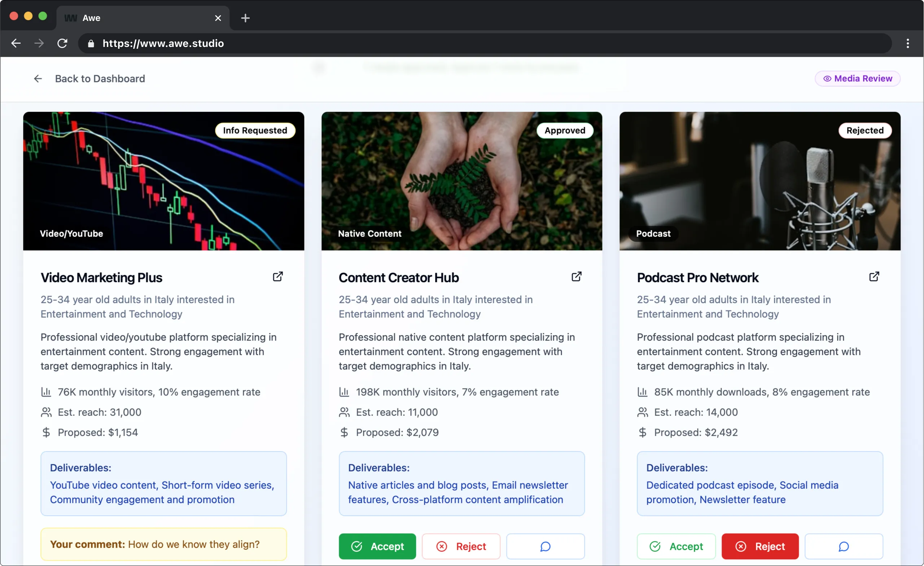Go back using browser back arrow
924x566 pixels.
pos(16,44)
